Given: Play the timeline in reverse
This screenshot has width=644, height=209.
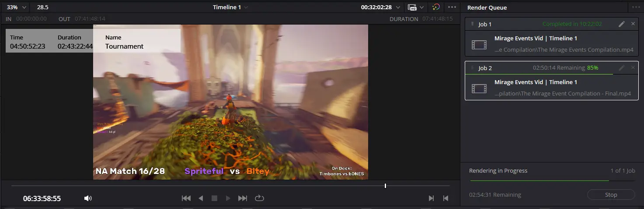Looking at the screenshot, I should click(x=201, y=198).
